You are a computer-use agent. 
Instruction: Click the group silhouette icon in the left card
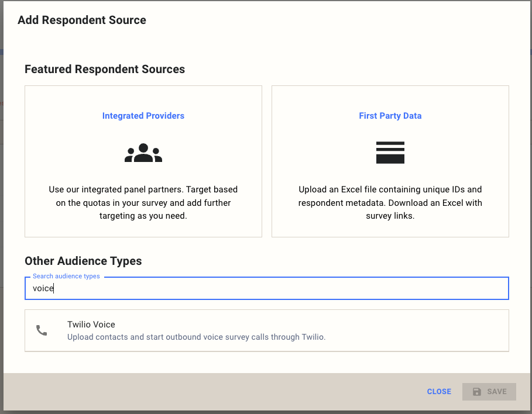143,152
